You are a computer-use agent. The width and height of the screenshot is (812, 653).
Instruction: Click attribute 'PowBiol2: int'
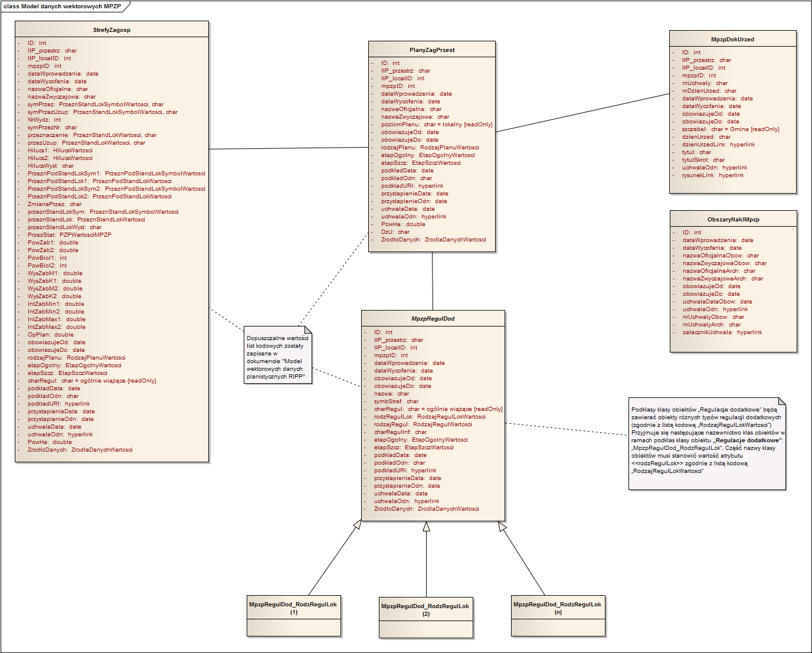coord(47,266)
